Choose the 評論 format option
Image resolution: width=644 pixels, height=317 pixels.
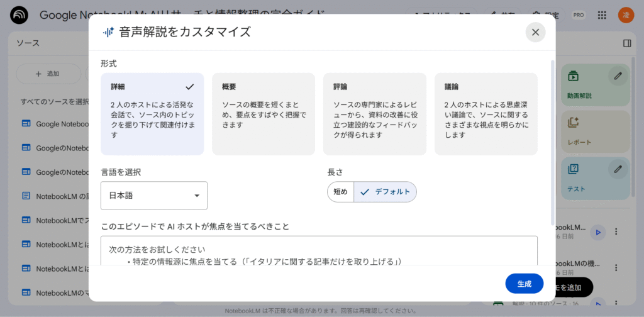(x=374, y=114)
